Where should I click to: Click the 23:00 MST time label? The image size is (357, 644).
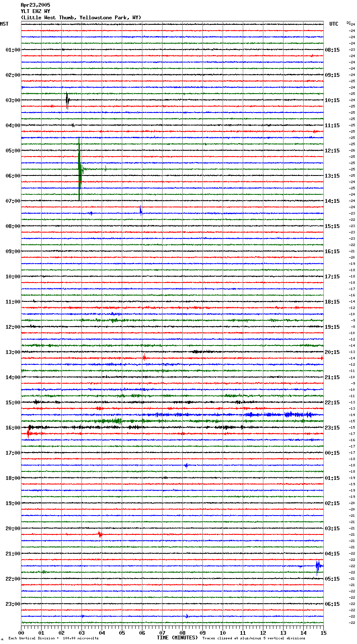(x=13, y=604)
